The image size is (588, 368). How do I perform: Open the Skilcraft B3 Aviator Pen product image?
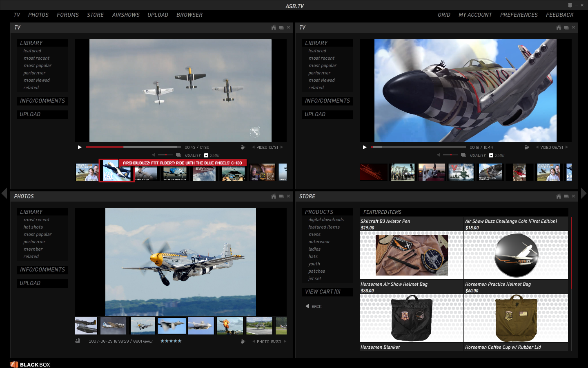pyautogui.click(x=412, y=255)
